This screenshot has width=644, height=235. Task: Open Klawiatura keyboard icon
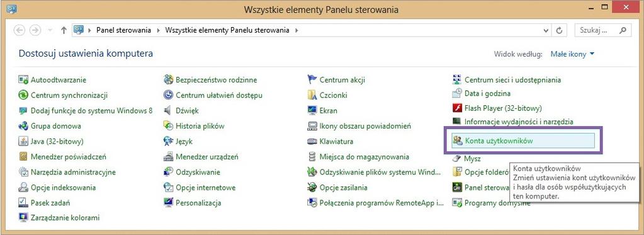tap(312, 141)
